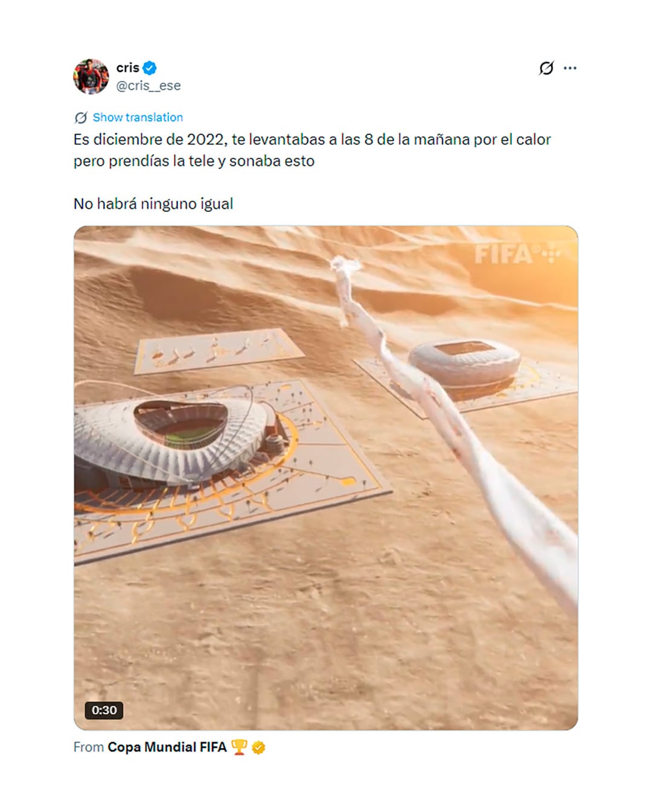The width and height of the screenshot is (652, 812).
Task: Click the 0:30 video duration badge
Action: point(104,710)
